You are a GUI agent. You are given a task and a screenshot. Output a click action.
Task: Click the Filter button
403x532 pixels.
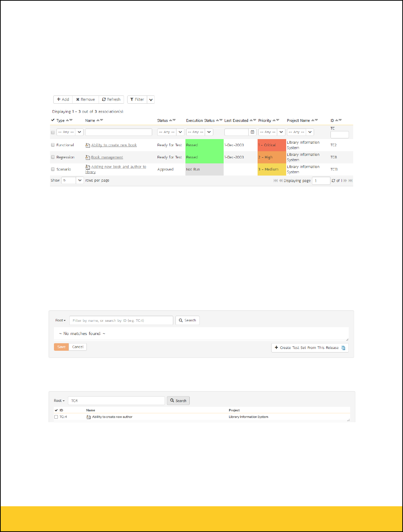(137, 99)
